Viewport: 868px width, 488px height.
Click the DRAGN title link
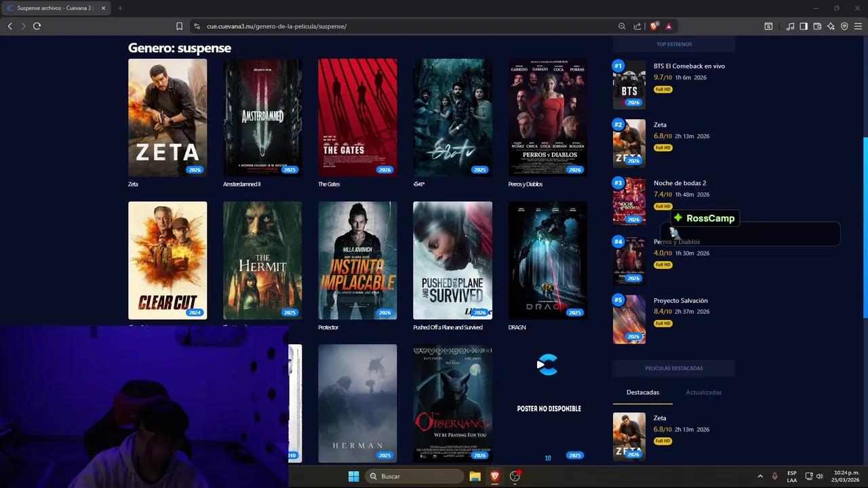(x=517, y=327)
